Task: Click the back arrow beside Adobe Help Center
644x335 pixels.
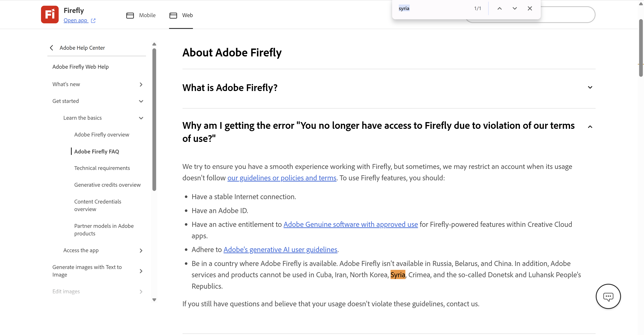Action: [x=52, y=48]
